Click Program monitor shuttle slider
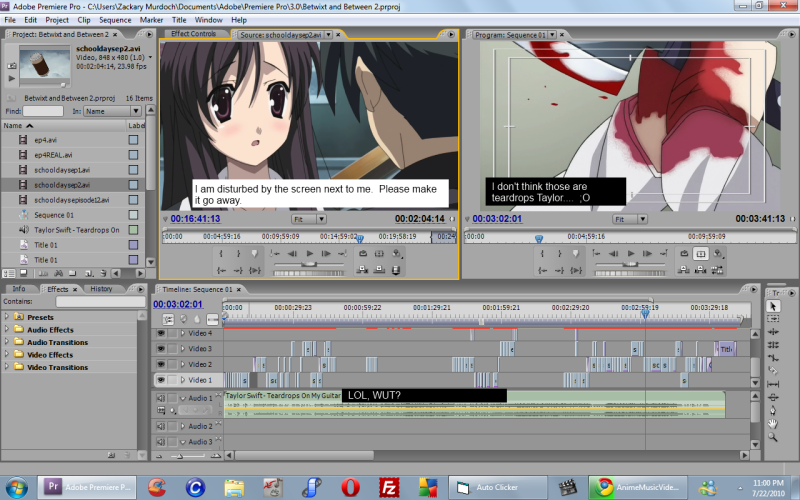Viewport: 800px width, 500px height. [630, 264]
